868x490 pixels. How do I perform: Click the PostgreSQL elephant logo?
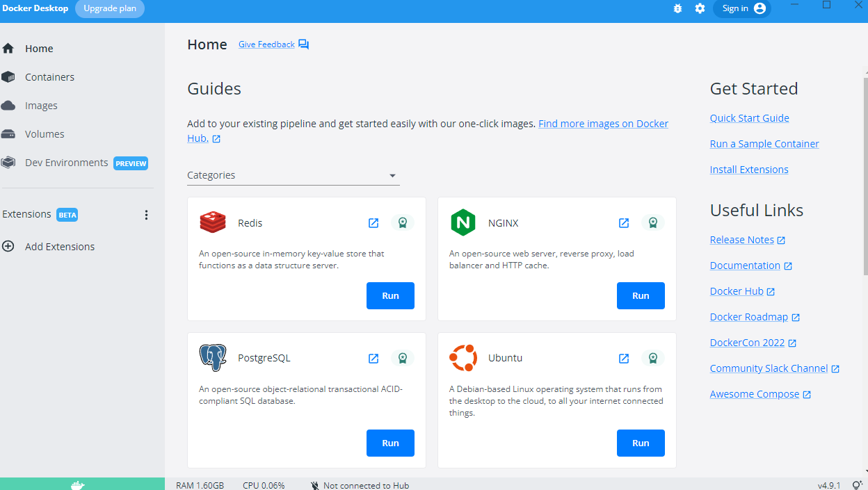(213, 358)
